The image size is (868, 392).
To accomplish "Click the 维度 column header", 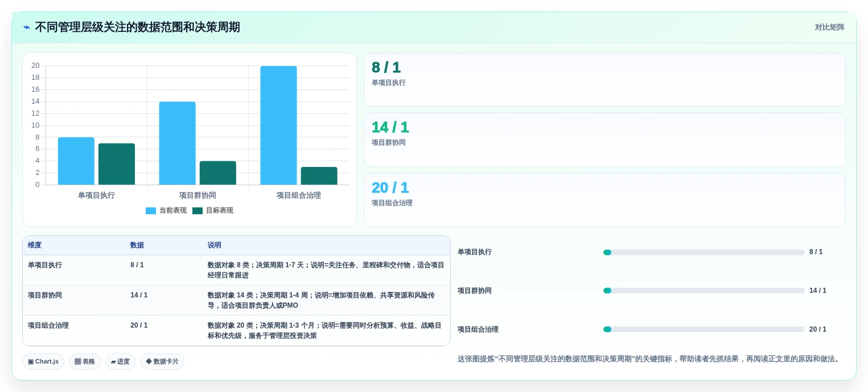I will click(35, 246).
